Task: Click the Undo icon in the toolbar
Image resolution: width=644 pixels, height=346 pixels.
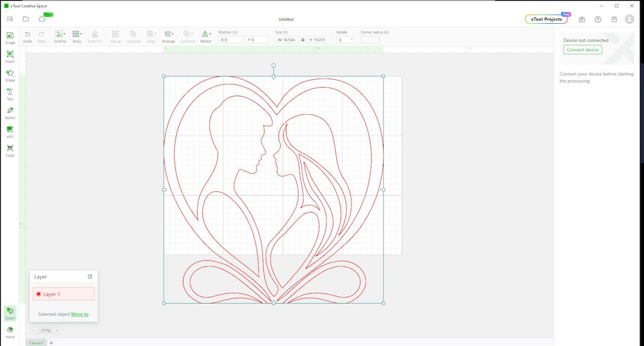Action: (x=27, y=34)
